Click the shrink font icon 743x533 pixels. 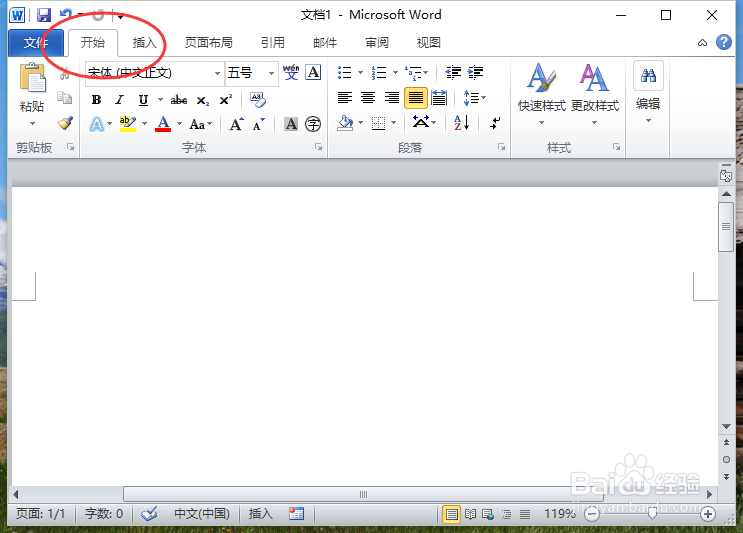click(258, 124)
